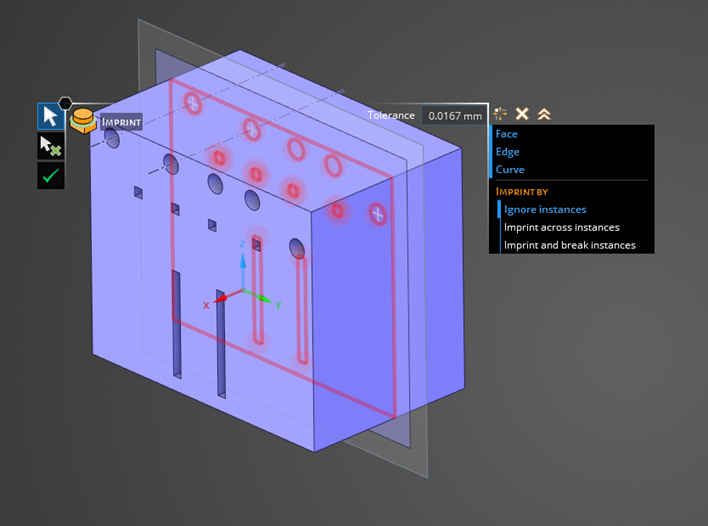Image resolution: width=708 pixels, height=526 pixels.
Task: Click the Tolerance value input field
Action: pos(454,116)
